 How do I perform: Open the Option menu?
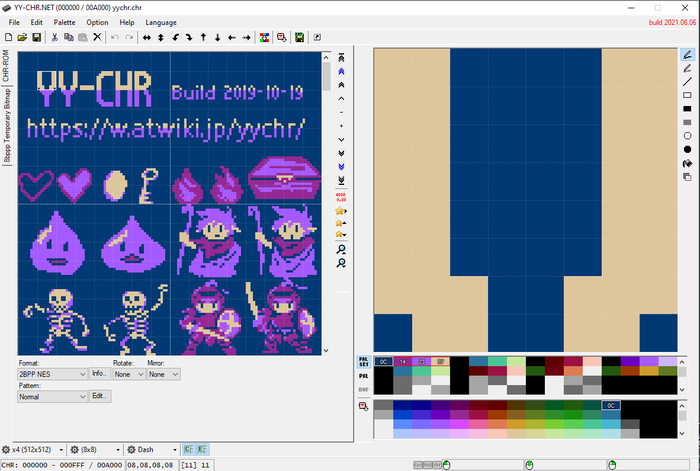coord(97,22)
